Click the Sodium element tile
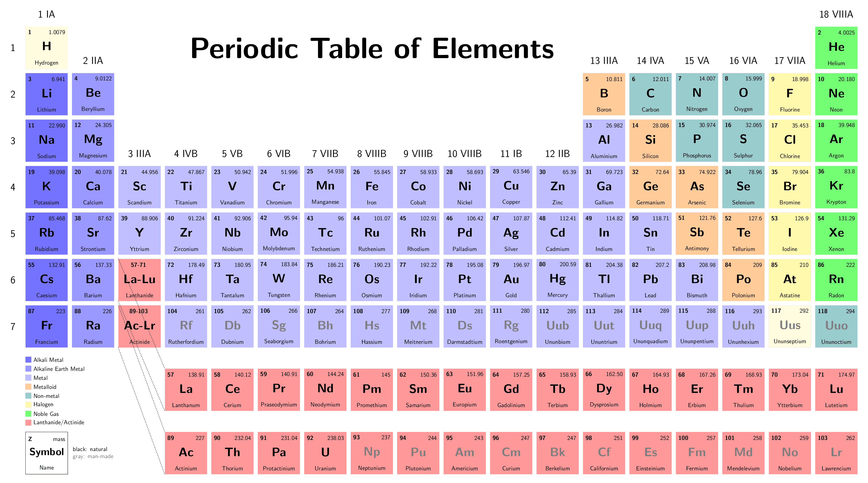 click(47, 141)
